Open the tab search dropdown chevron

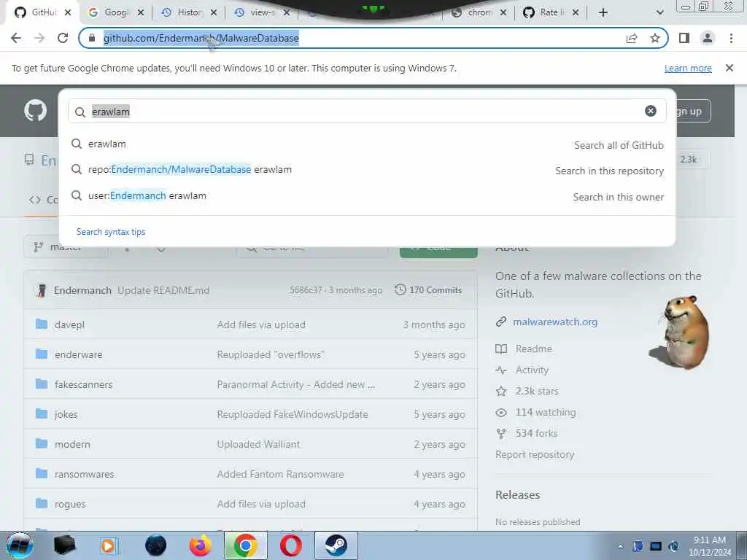[659, 12]
